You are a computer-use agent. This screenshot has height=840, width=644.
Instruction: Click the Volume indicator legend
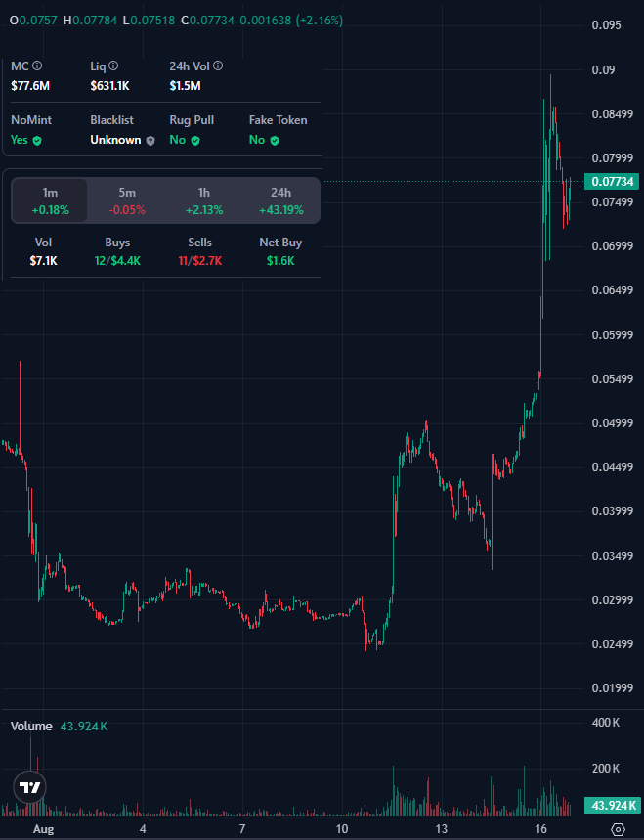[x=59, y=727]
